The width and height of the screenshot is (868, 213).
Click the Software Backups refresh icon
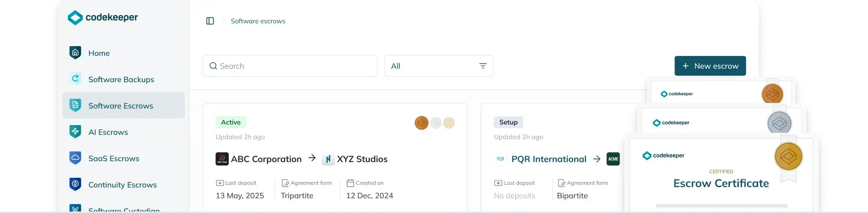75,79
